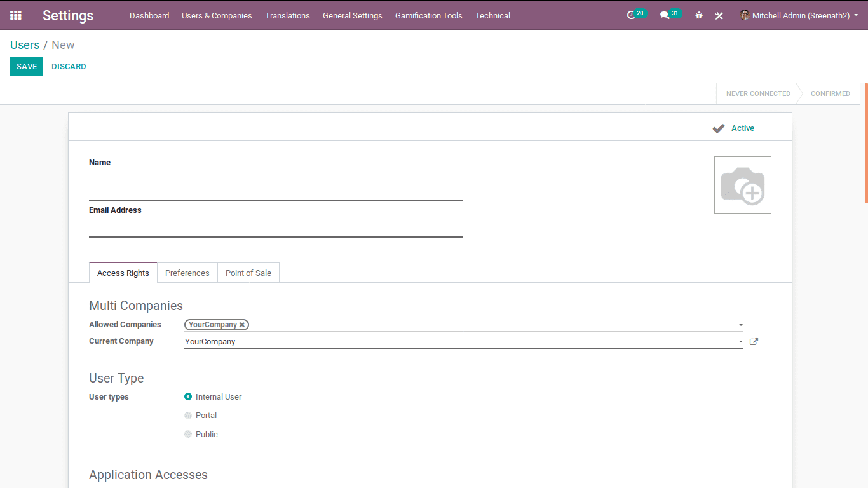Click the User Type section heading
Screen dimensions: 868x488
click(116, 378)
